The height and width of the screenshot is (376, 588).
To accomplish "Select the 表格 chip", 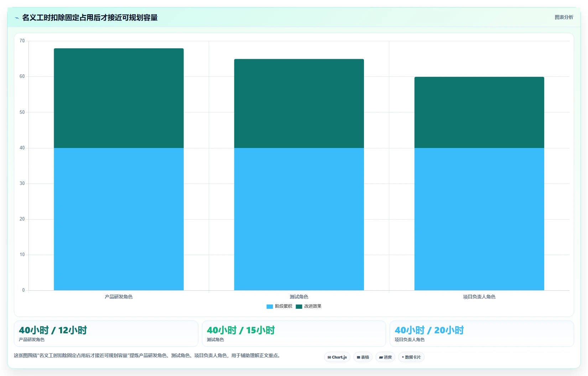I will [363, 357].
